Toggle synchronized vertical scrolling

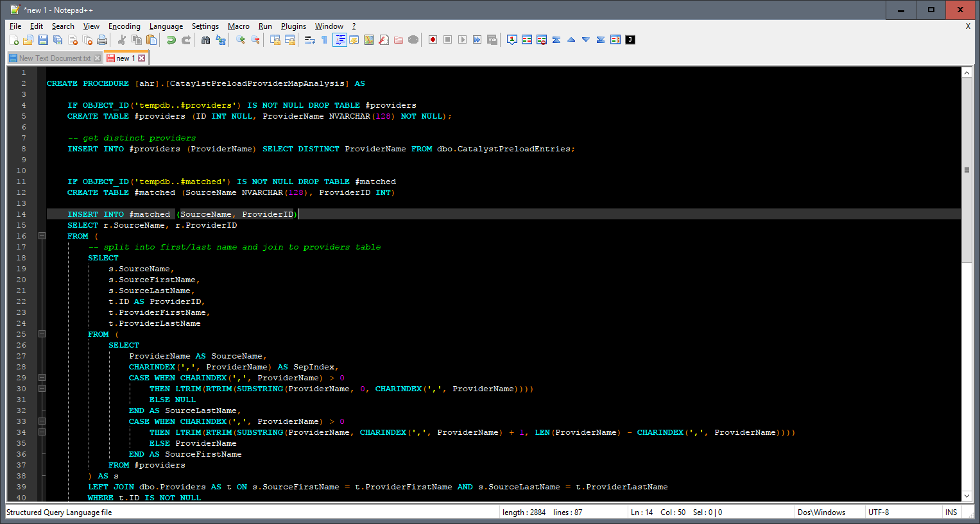(x=275, y=40)
